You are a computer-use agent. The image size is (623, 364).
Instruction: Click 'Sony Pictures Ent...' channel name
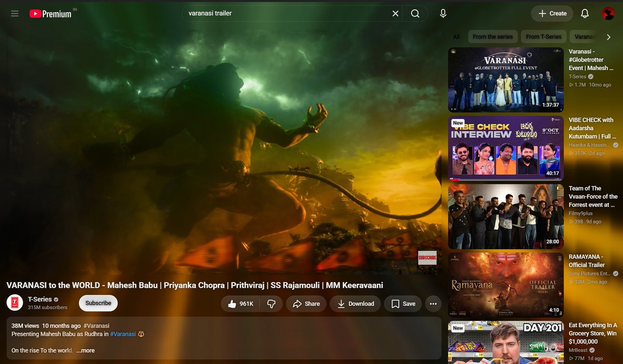click(589, 273)
